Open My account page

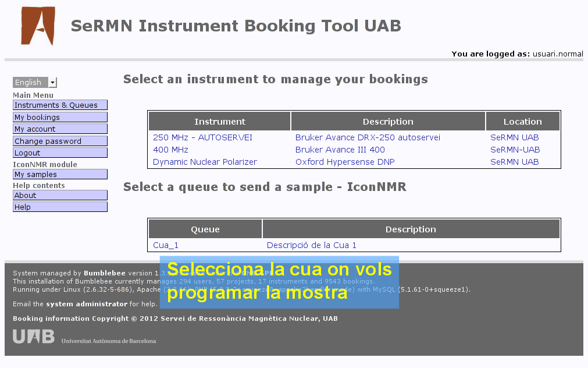60,129
